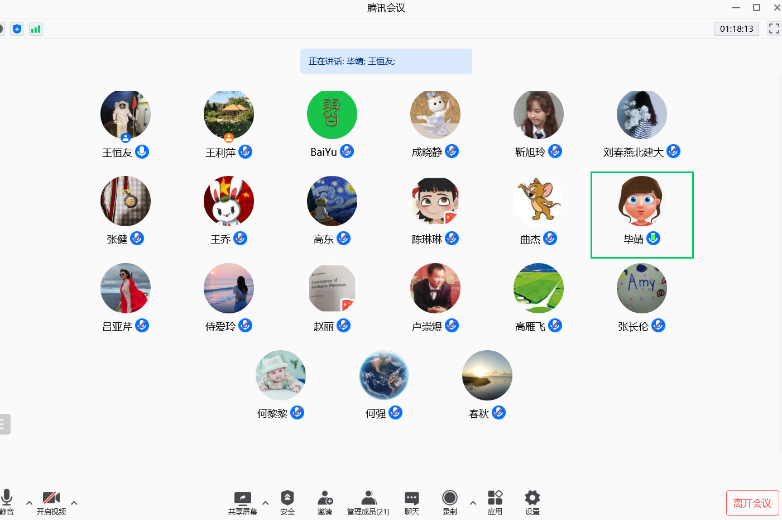Click the meeting timer 01:18:13
The image size is (782, 520).
tap(735, 29)
